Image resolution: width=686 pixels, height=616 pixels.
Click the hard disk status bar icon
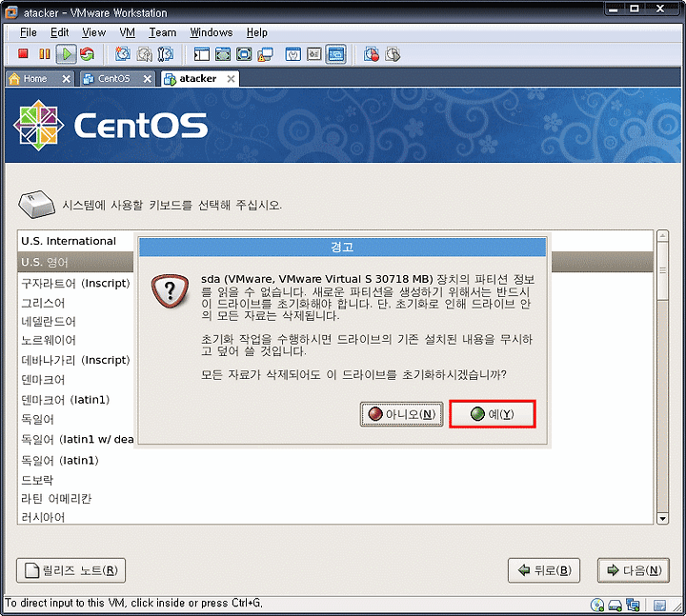click(x=615, y=606)
